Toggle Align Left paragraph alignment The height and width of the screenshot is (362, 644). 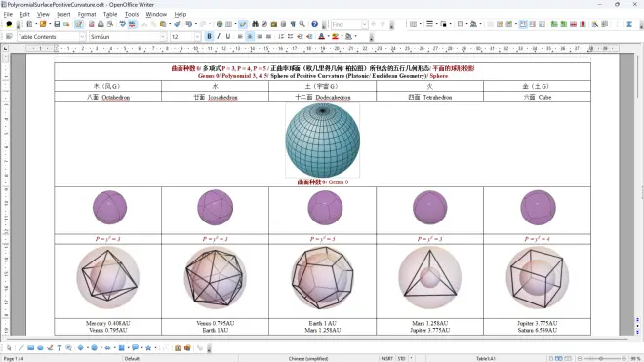tap(240, 36)
